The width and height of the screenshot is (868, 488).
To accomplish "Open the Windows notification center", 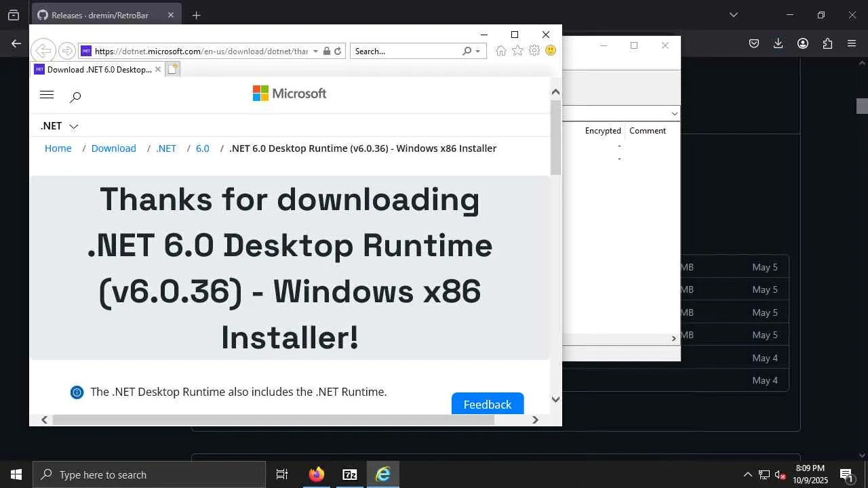I will (x=846, y=474).
